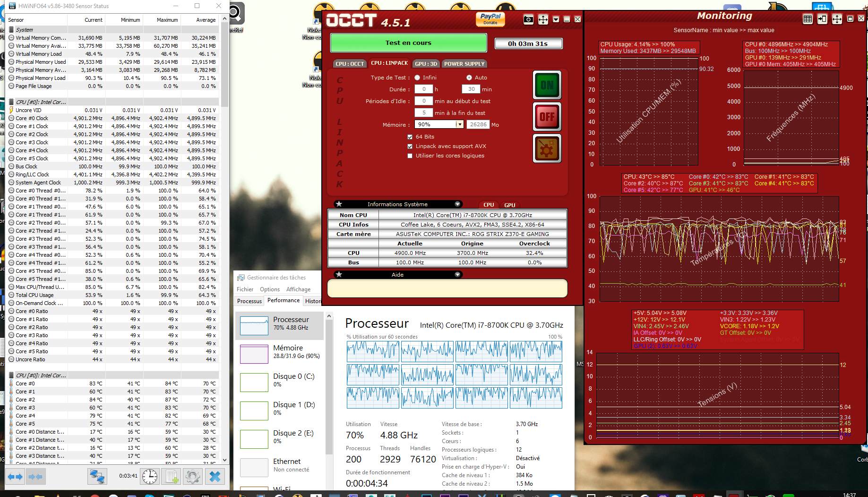Switch to Task Manager Processus tab

click(249, 301)
